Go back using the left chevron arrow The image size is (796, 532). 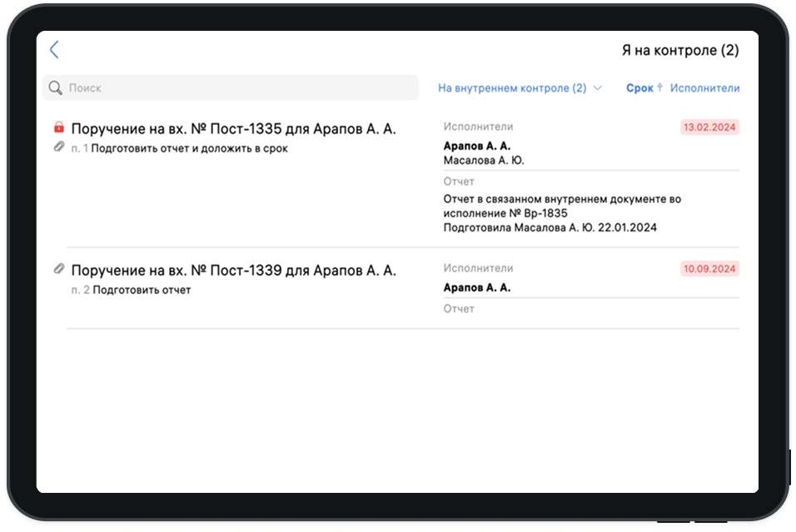click(54, 50)
